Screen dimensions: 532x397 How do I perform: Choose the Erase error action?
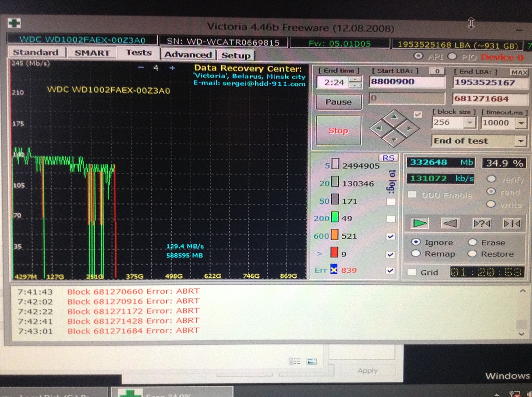click(472, 242)
